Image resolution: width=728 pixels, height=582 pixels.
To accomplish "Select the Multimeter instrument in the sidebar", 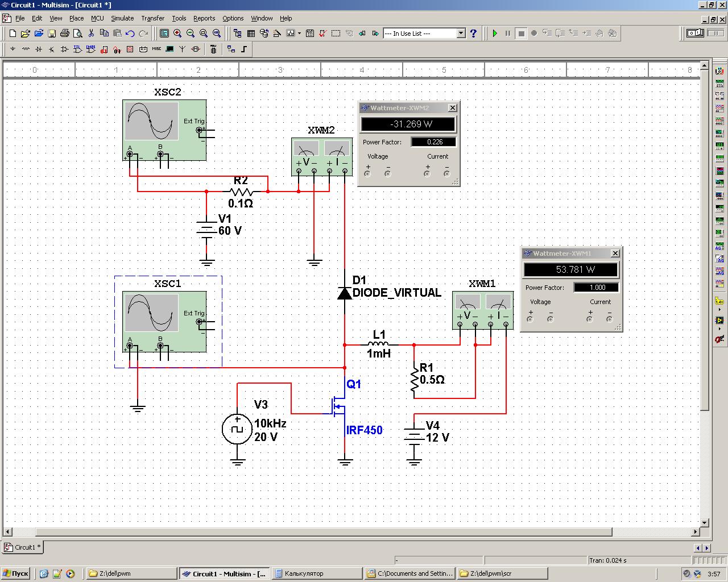I will tap(719, 70).
